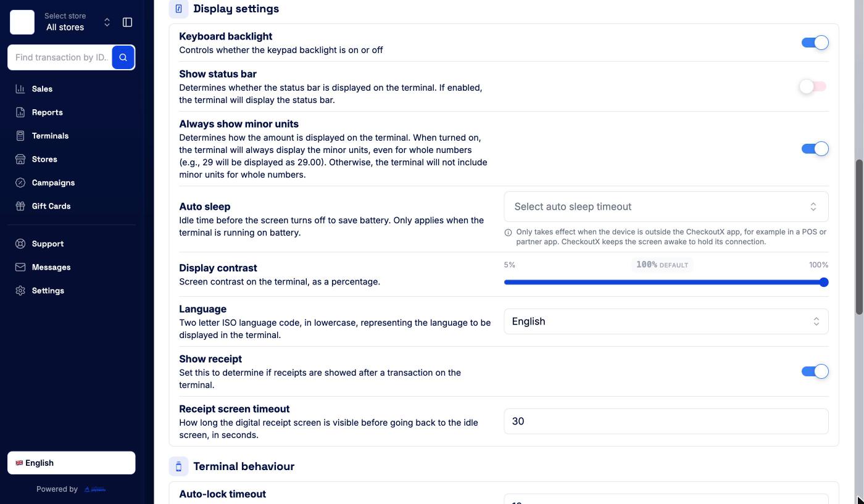
Task: Click the Stores shop icon
Action: click(x=20, y=159)
